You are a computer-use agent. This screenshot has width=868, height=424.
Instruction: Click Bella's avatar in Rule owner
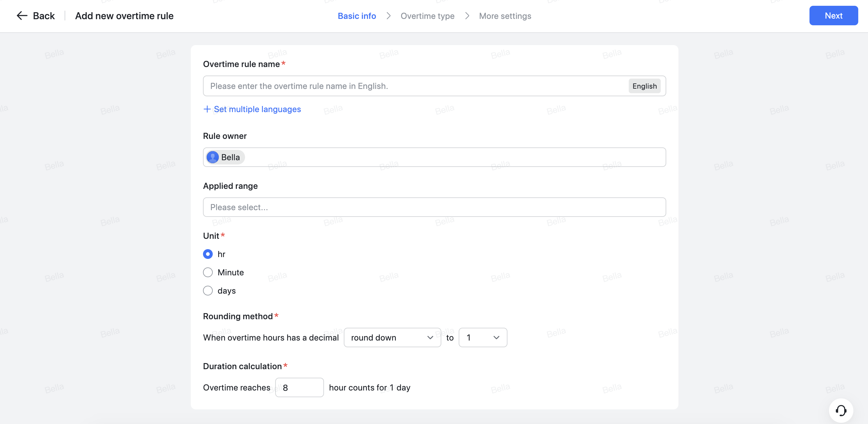(x=213, y=157)
